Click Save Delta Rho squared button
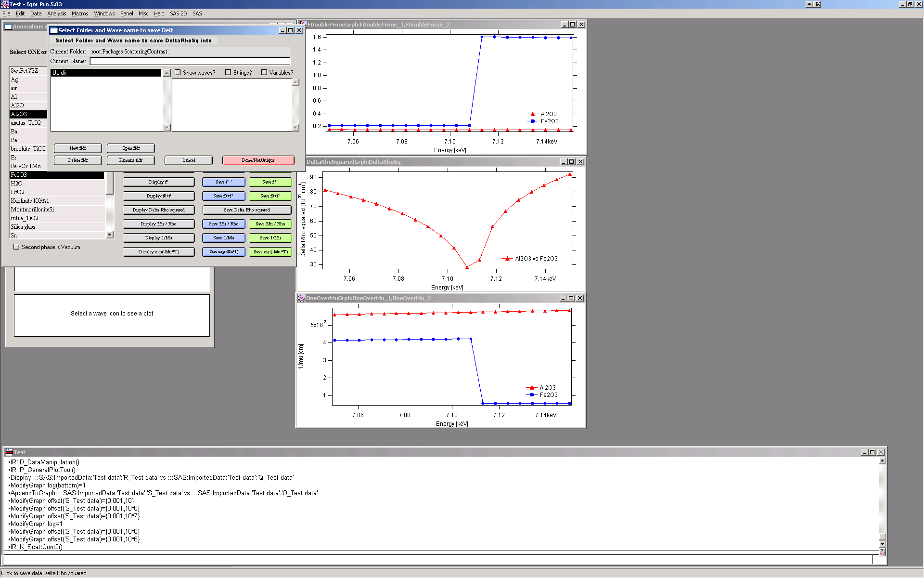The height and width of the screenshot is (578, 924). coord(247,210)
